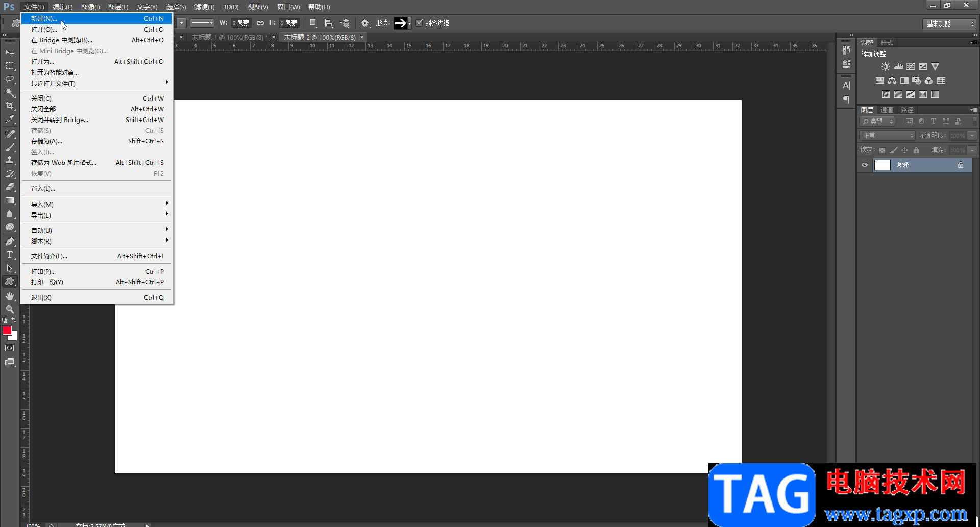Select the Move tool
This screenshot has width=980, height=527.
pyautogui.click(x=10, y=52)
